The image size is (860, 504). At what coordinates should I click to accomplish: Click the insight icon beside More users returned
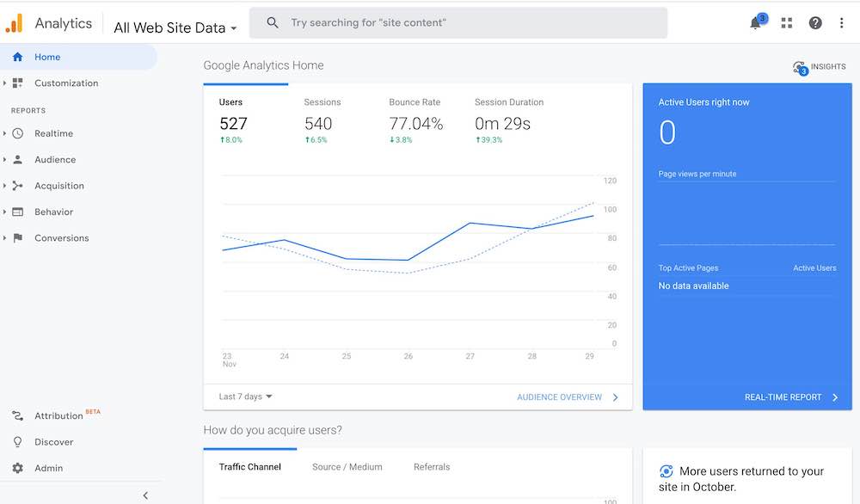tap(666, 471)
